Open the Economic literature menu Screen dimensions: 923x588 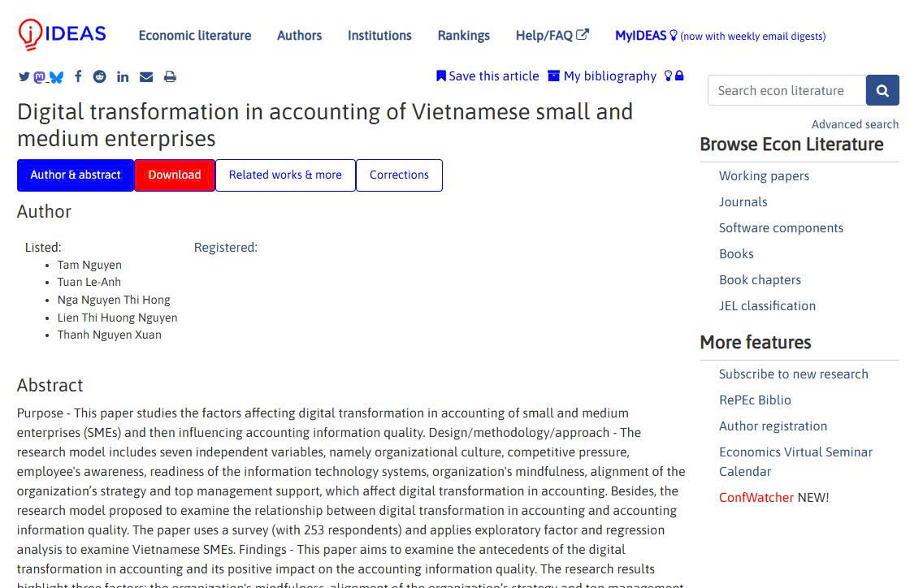click(195, 36)
